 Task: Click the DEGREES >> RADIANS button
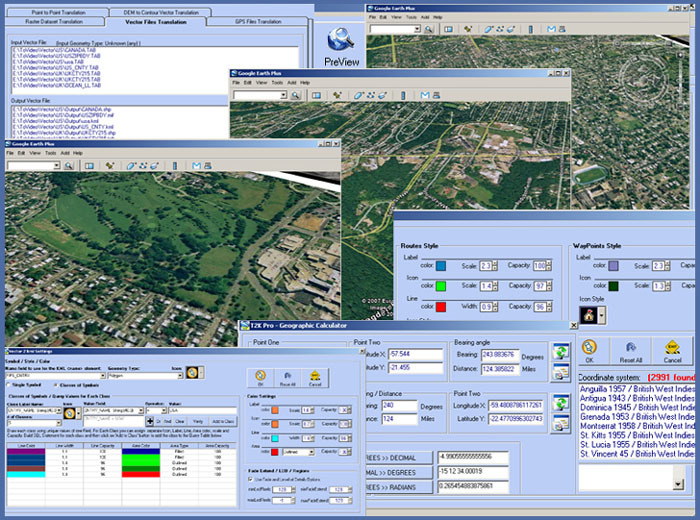(399, 487)
